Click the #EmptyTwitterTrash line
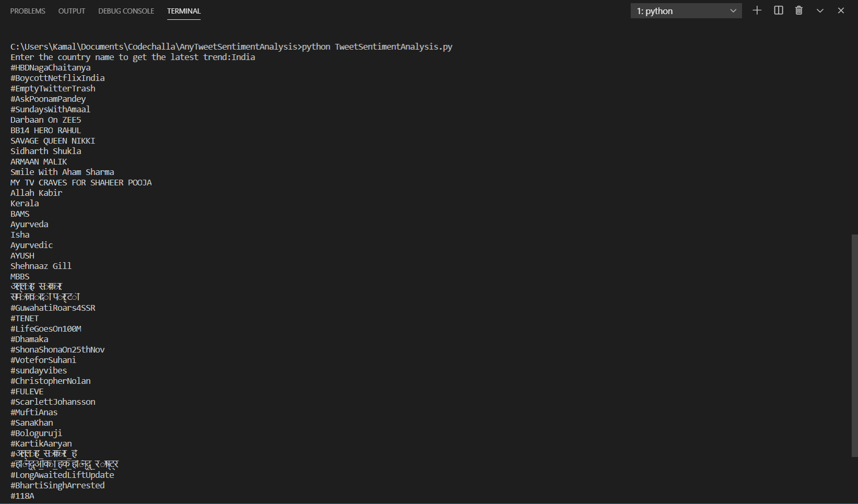Viewport: 858px width, 504px height. click(53, 88)
